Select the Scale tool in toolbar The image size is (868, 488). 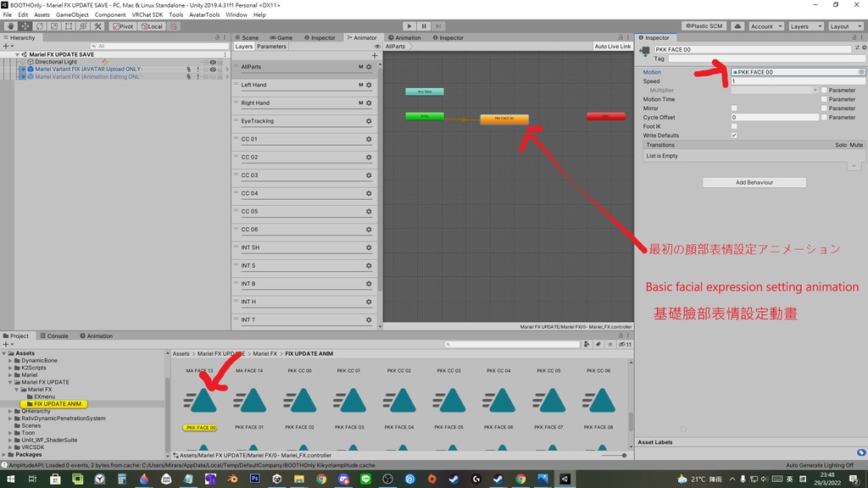pyautogui.click(x=53, y=26)
